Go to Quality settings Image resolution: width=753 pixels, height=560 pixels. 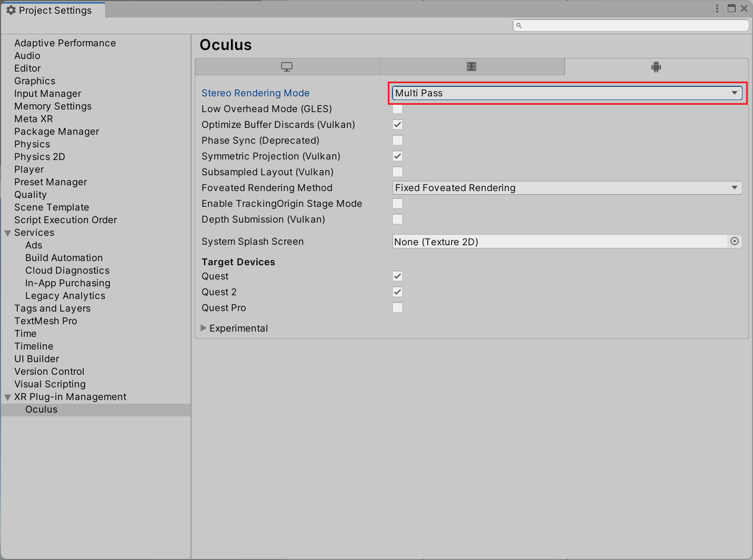click(31, 195)
